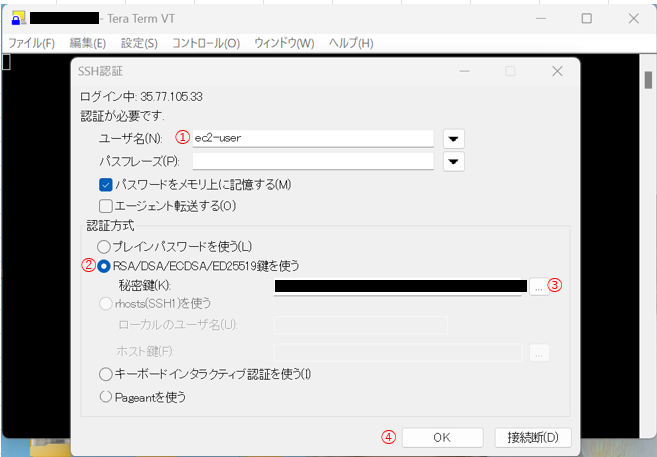The image size is (657, 457).
Task: Open the コントロール(O) menu
Action: (x=206, y=43)
